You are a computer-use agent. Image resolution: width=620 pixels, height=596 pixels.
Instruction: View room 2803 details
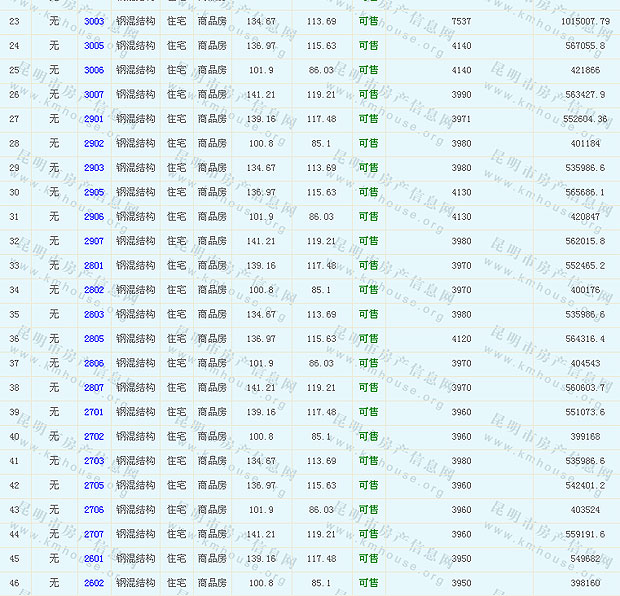[x=94, y=314]
